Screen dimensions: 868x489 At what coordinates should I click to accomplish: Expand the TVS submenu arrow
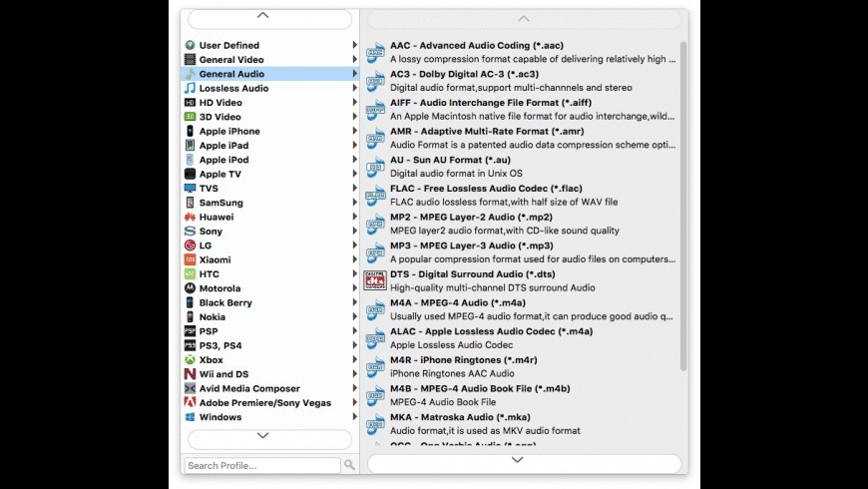point(354,188)
